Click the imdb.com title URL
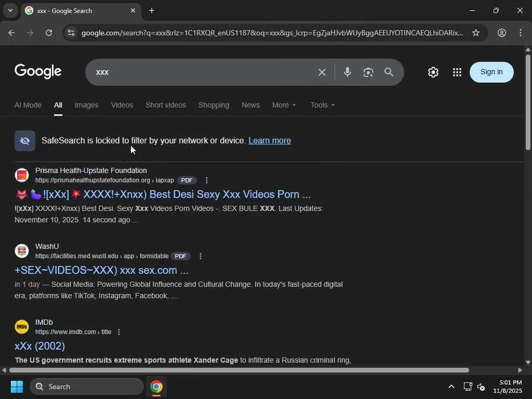The width and height of the screenshot is (532, 399). (73, 332)
